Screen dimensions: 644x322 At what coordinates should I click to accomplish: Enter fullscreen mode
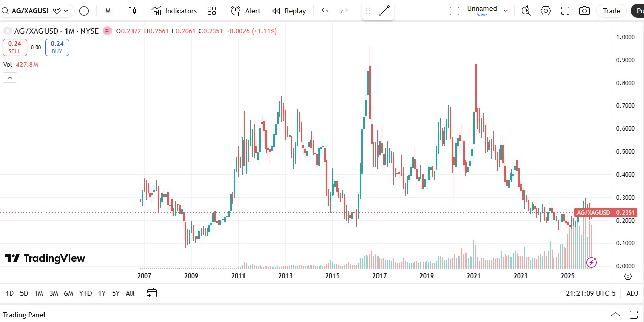[x=565, y=11]
